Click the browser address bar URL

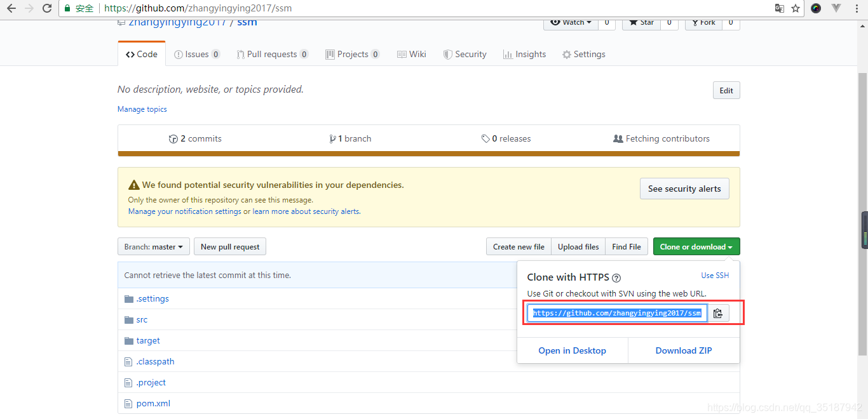[198, 9]
